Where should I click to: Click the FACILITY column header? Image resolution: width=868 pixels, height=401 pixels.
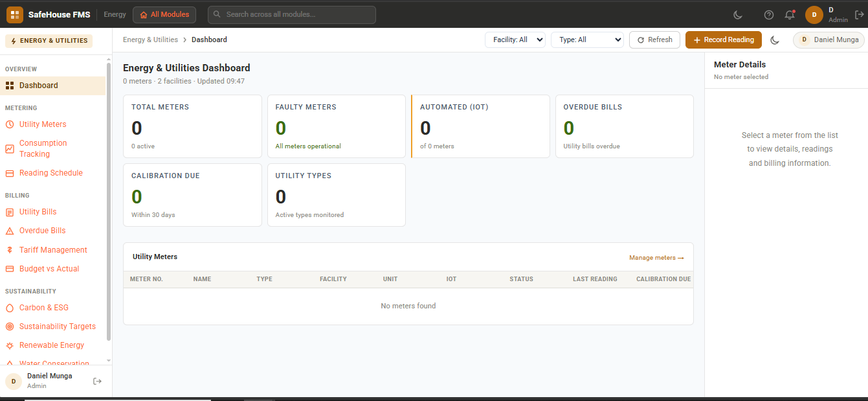click(x=333, y=279)
